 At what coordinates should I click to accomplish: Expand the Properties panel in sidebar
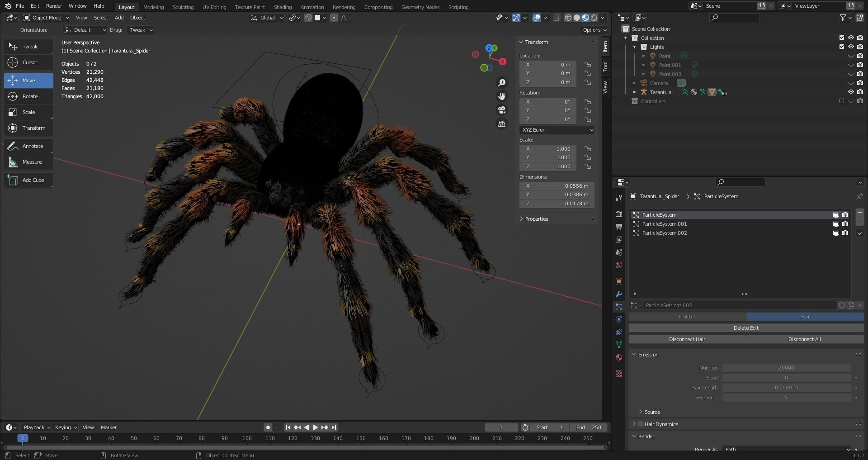536,219
